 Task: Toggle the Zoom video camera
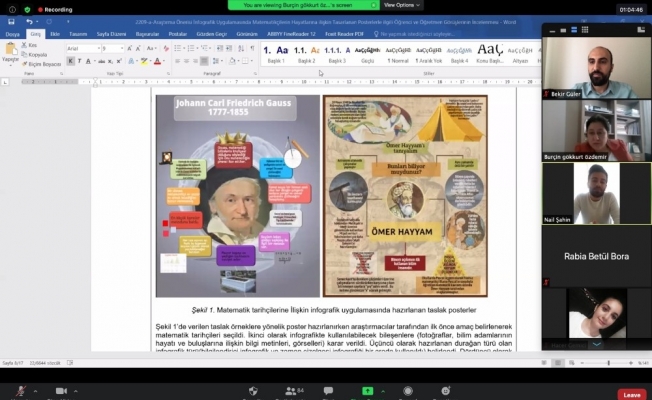(62, 390)
